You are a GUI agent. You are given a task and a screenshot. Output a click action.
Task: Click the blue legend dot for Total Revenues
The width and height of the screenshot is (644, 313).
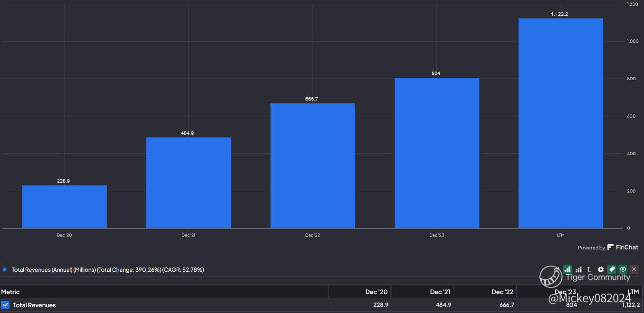5,269
